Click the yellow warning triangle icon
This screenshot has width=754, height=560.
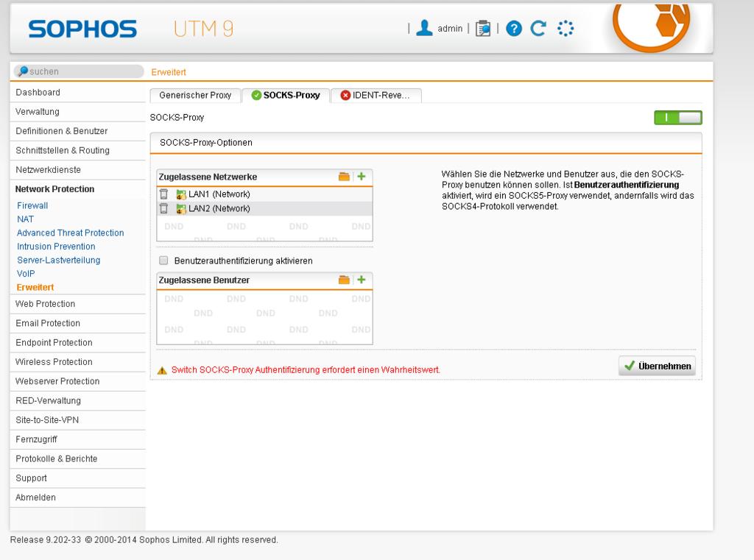pyautogui.click(x=162, y=370)
